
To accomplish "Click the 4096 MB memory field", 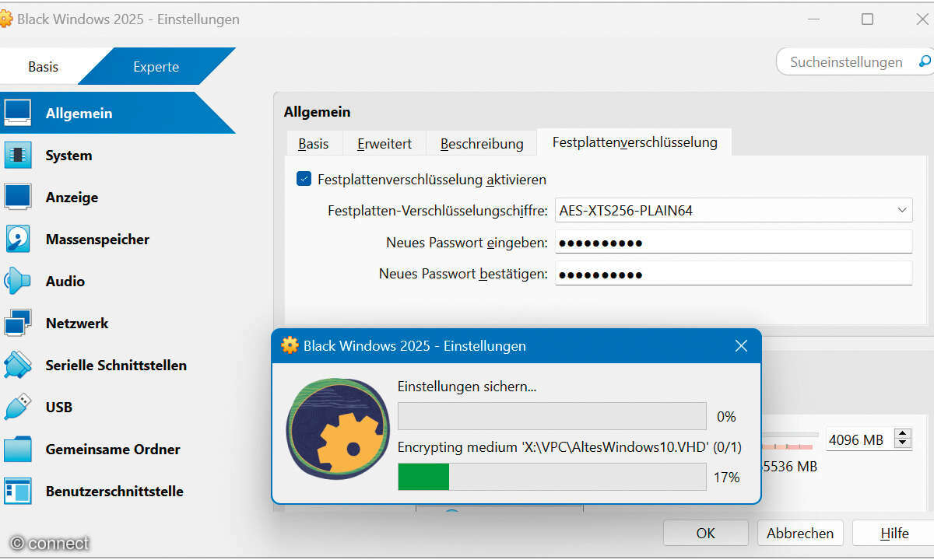I will click(859, 439).
